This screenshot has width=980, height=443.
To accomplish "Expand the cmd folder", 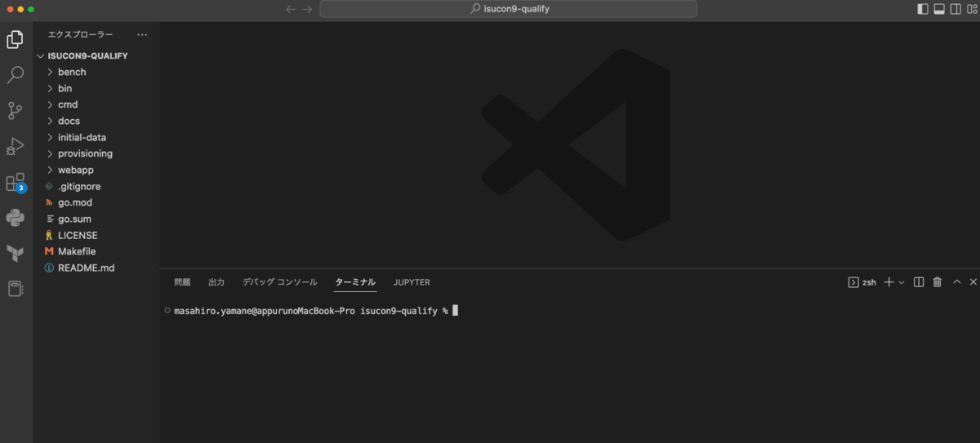I will point(96,104).
